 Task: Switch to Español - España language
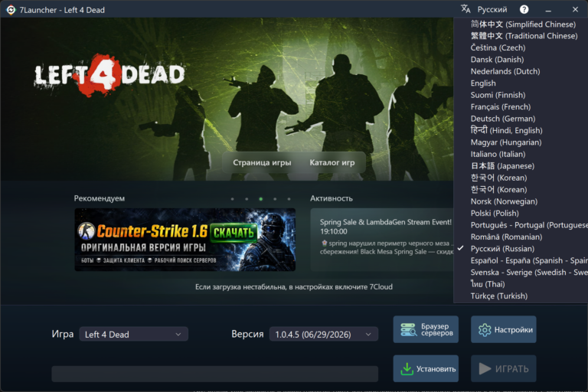[529, 260]
